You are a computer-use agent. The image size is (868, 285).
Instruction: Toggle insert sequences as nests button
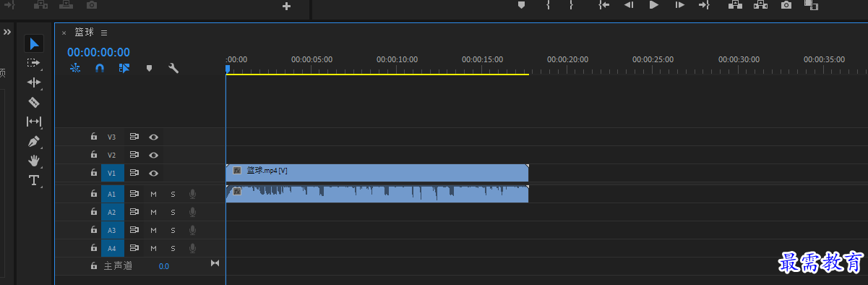(x=75, y=68)
